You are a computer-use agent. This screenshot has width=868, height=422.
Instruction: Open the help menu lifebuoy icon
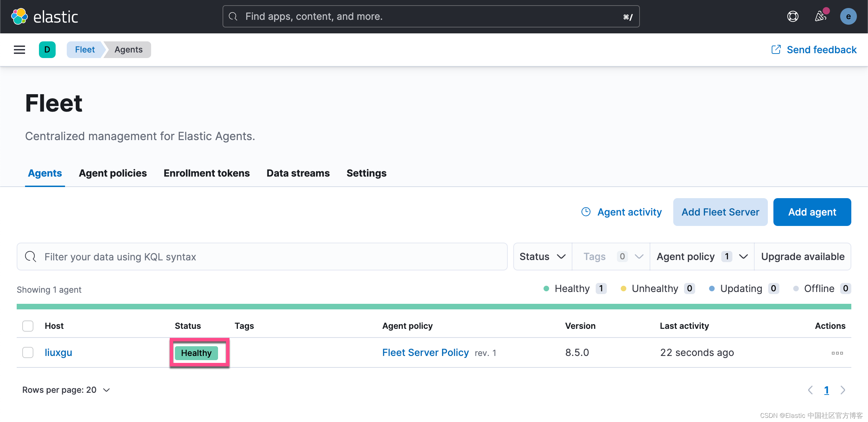pos(793,16)
